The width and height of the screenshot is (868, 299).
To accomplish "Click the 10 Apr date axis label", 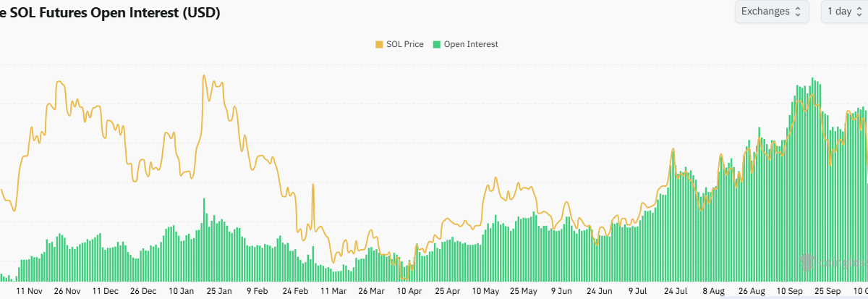I will pyautogui.click(x=409, y=291).
